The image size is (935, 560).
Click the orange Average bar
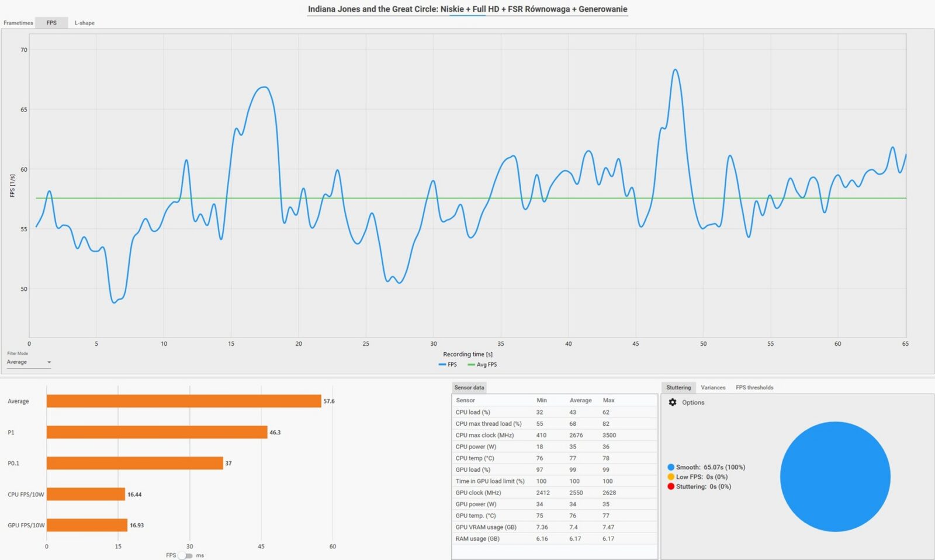[x=183, y=401]
